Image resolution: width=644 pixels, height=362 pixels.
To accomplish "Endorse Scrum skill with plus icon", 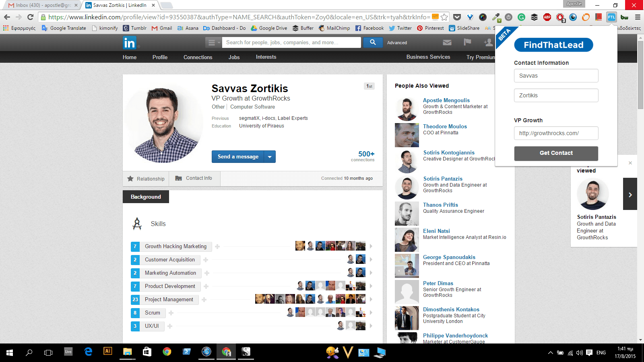I will (171, 313).
